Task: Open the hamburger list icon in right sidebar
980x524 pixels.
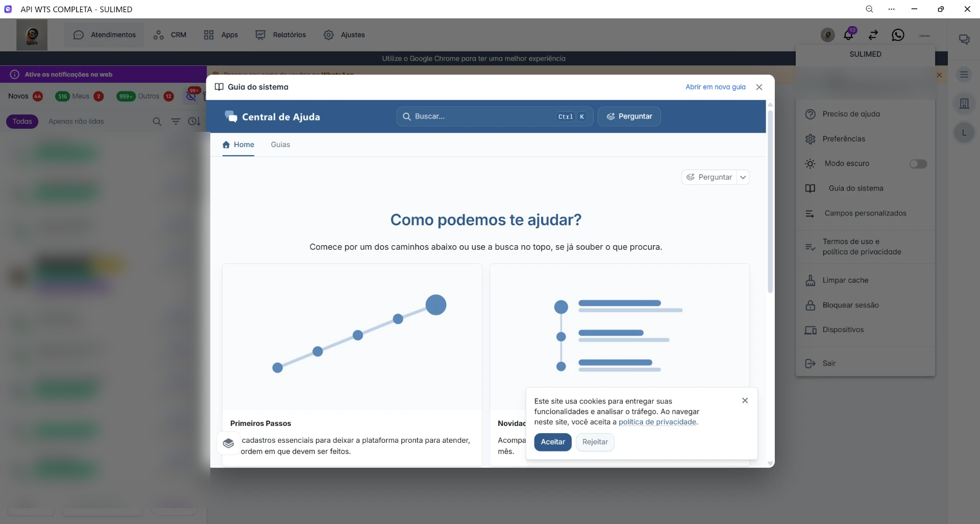Action: [964, 75]
